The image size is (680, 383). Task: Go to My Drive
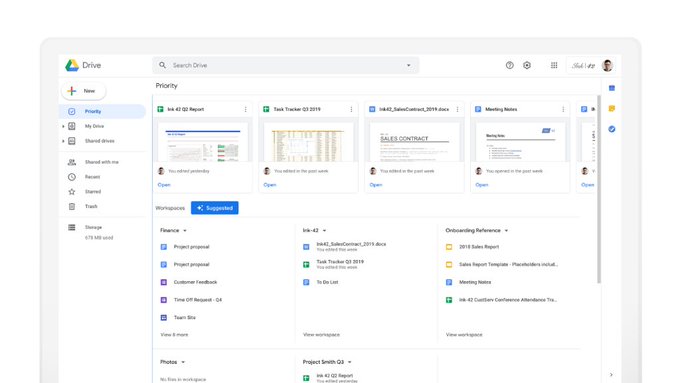click(94, 126)
